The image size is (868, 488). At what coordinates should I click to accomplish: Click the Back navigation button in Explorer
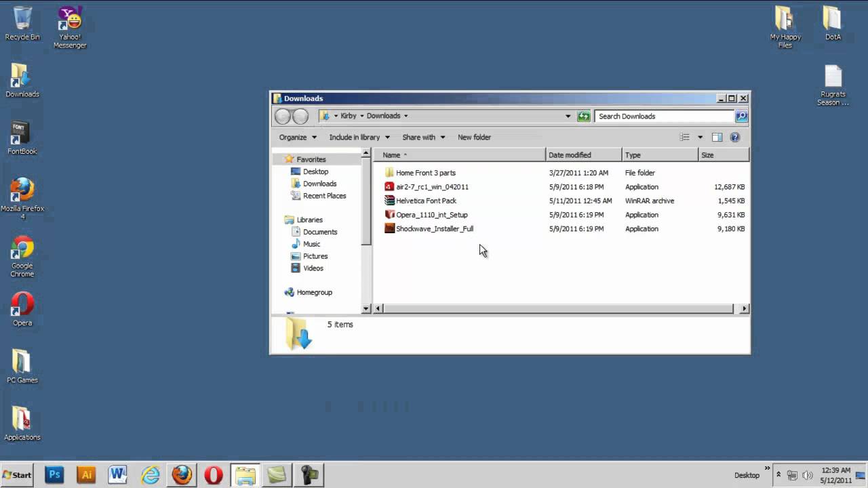(283, 117)
